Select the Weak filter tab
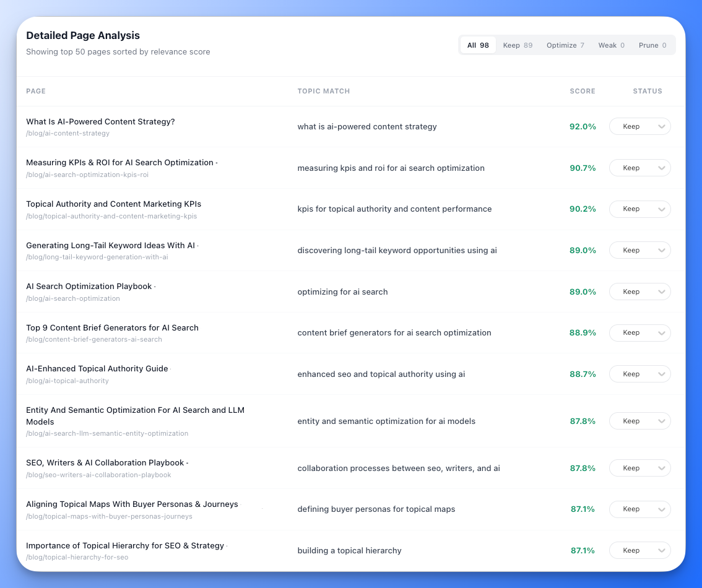 point(611,45)
